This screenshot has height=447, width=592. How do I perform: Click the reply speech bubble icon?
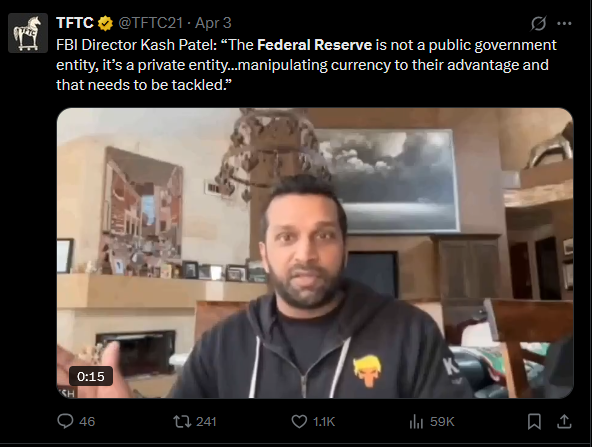coord(65,421)
